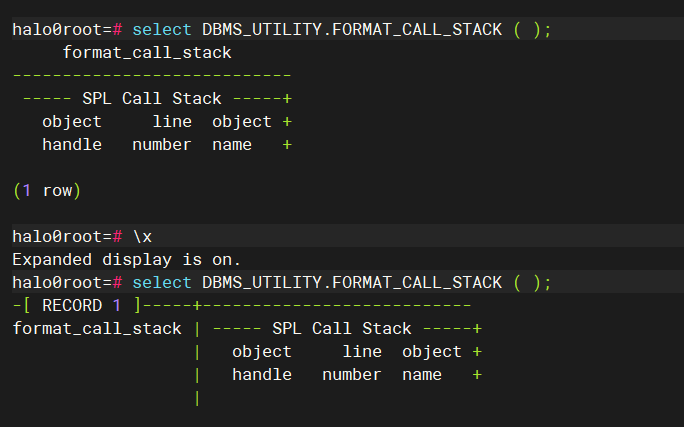The height and width of the screenshot is (427, 684).
Task: Click the word handle in the expanded record
Action: point(262,375)
